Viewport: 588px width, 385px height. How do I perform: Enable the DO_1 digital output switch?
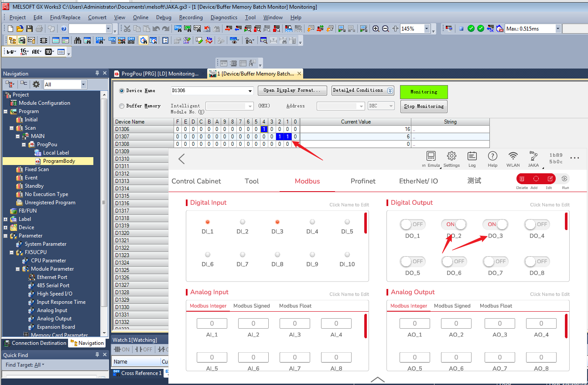(412, 224)
